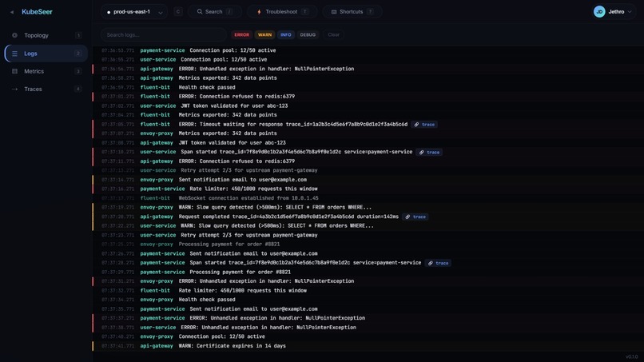Image resolution: width=644 pixels, height=362 pixels.
Task: Open the prod-us-east-1 cluster dropdown
Action: 134,12
